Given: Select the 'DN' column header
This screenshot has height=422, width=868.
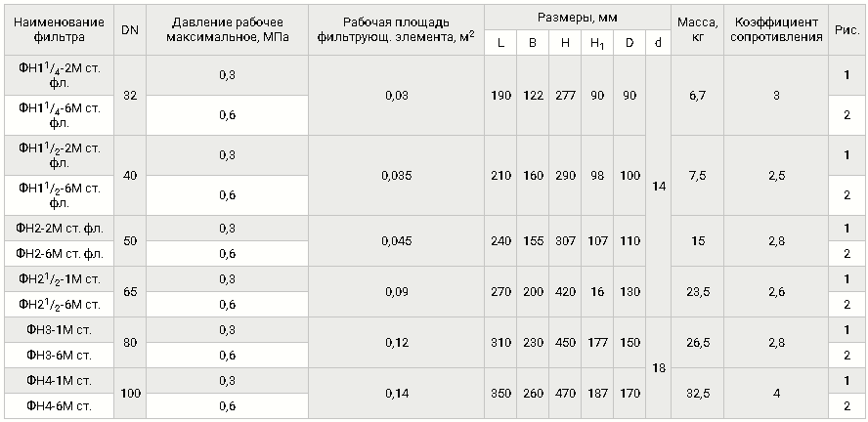Looking at the screenshot, I should pyautogui.click(x=130, y=30).
